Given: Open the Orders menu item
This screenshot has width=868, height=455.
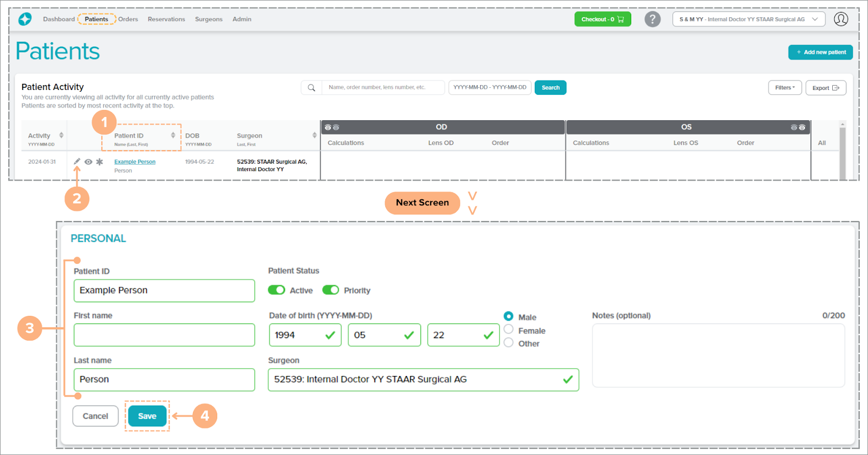Looking at the screenshot, I should 128,19.
